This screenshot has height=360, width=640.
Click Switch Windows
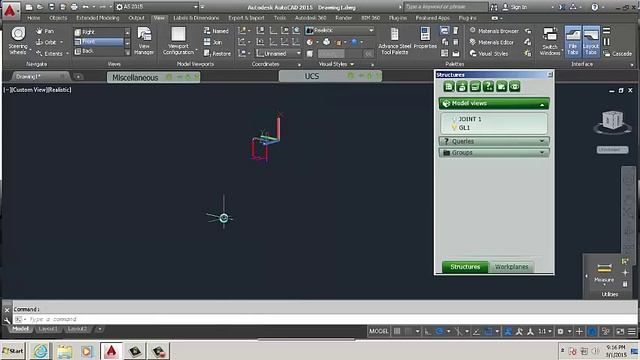click(x=550, y=41)
